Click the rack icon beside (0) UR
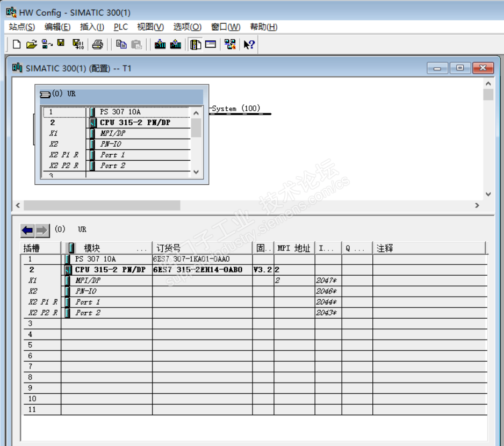Image resolution: width=504 pixels, height=446 pixels. click(45, 94)
